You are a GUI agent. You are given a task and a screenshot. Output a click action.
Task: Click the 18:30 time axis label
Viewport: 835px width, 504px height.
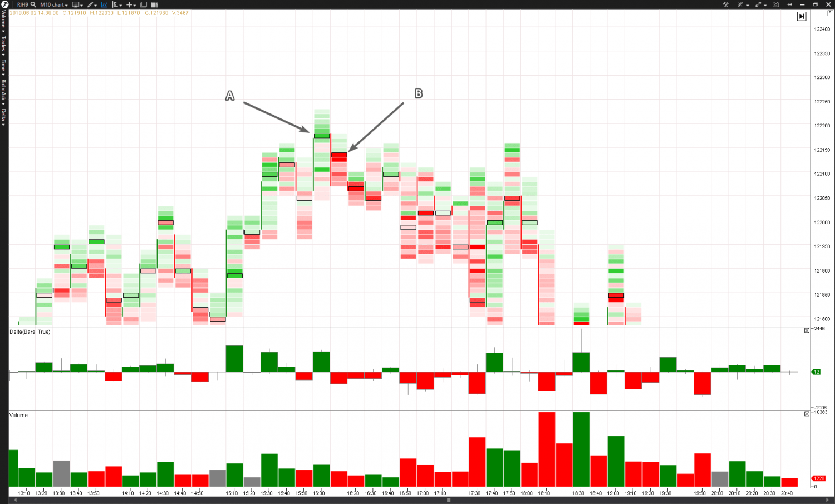[578, 493]
